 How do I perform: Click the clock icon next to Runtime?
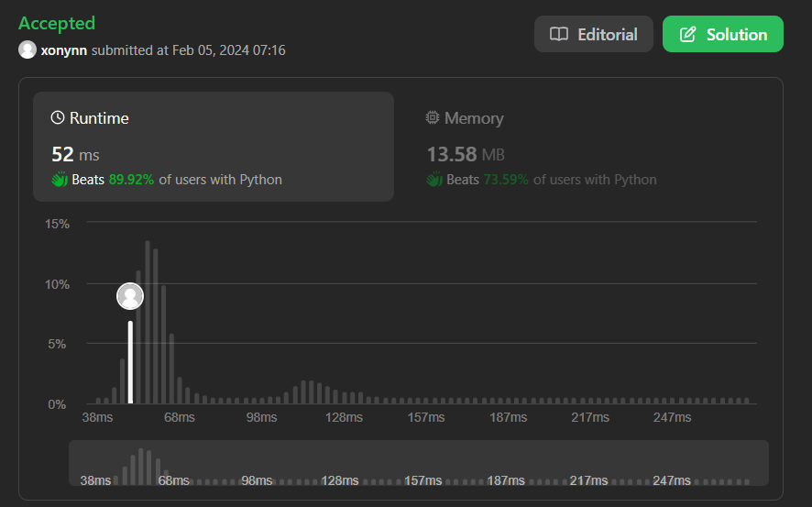(58, 117)
